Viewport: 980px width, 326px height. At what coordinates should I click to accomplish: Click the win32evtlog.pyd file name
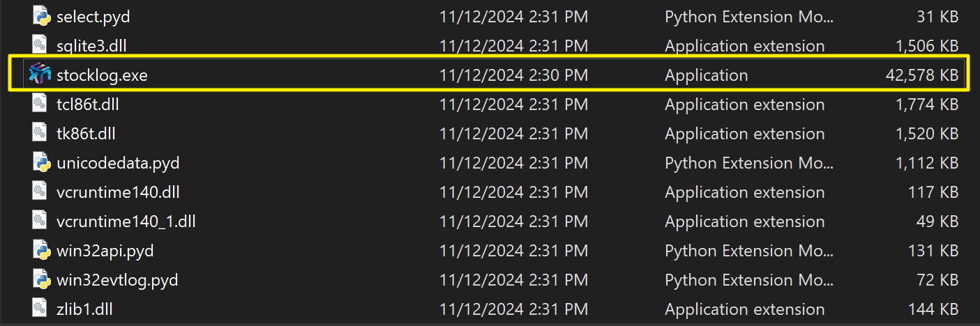[117, 280]
